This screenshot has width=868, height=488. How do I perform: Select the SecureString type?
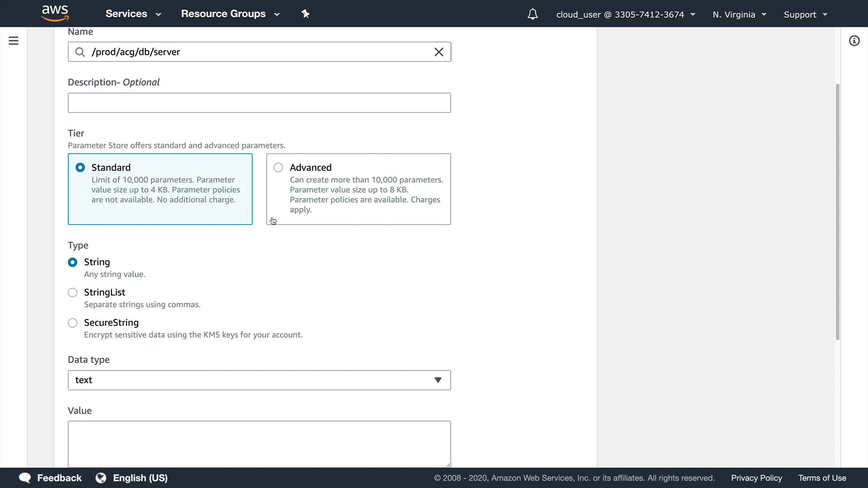[x=72, y=323]
